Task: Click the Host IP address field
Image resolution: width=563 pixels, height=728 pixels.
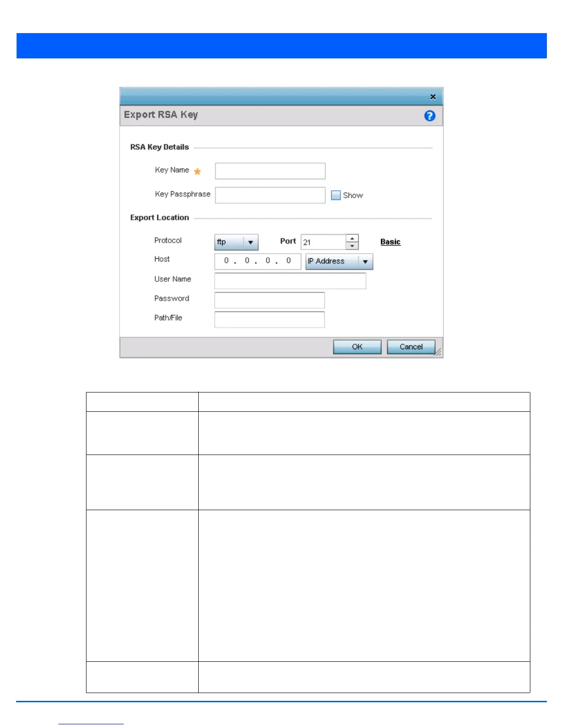Action: click(x=258, y=262)
